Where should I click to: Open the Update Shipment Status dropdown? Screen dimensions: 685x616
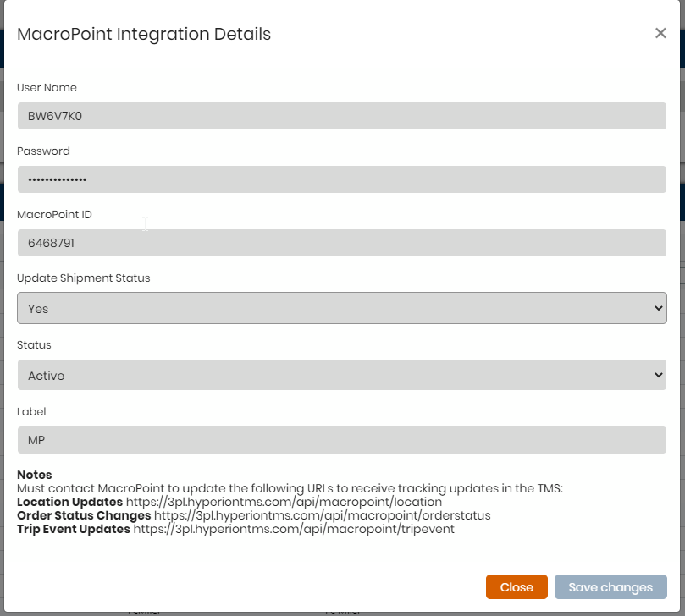[341, 308]
